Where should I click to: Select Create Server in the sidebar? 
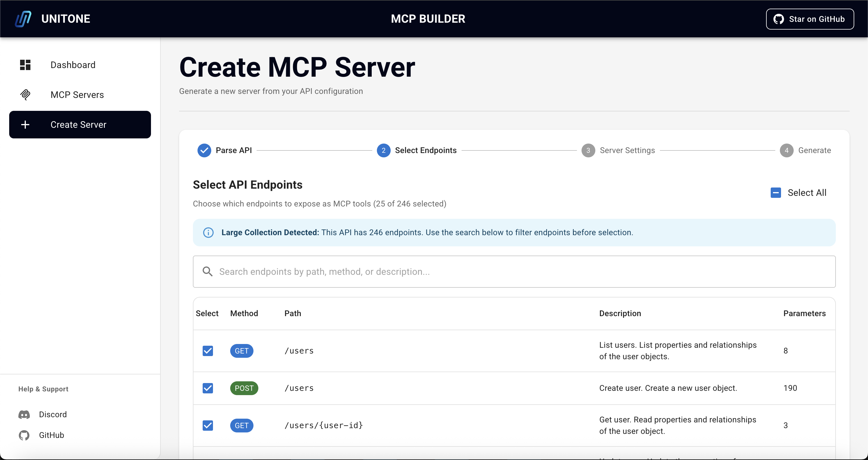coord(80,125)
